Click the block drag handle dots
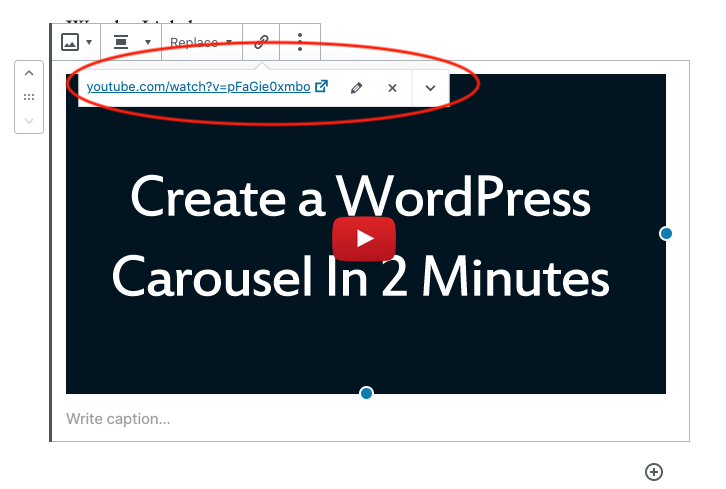Image resolution: width=726 pixels, height=489 pixels. pos(29,97)
